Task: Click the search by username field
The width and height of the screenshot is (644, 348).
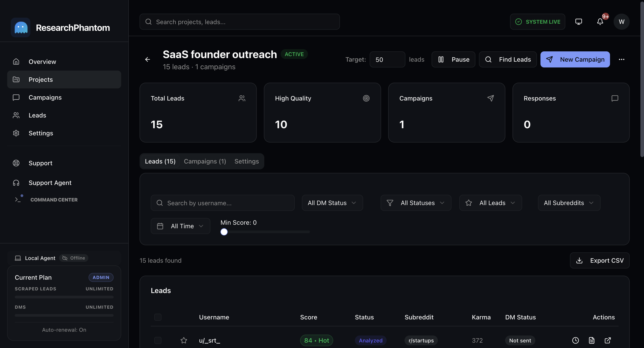Action: [222, 203]
